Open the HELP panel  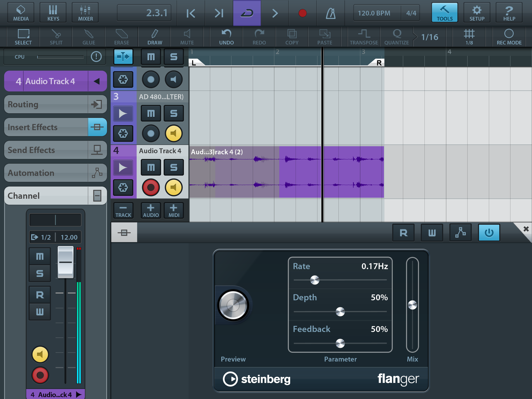(x=509, y=12)
